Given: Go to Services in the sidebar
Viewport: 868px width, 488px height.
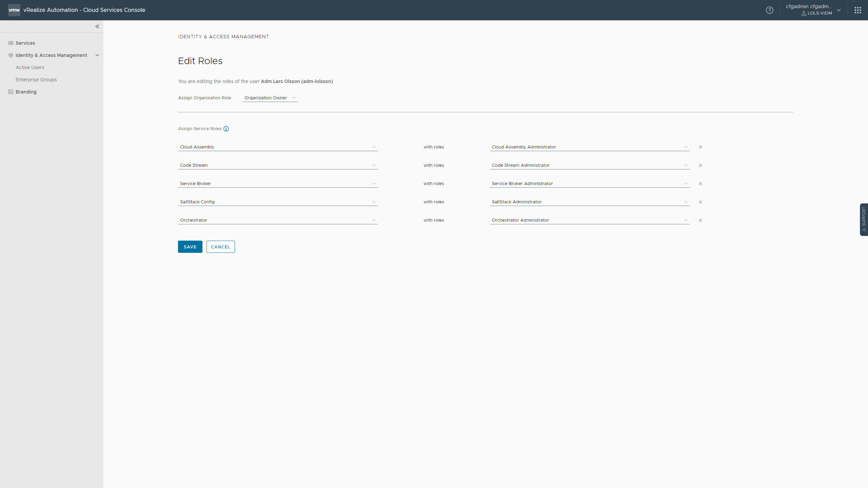Looking at the screenshot, I should pyautogui.click(x=25, y=43).
